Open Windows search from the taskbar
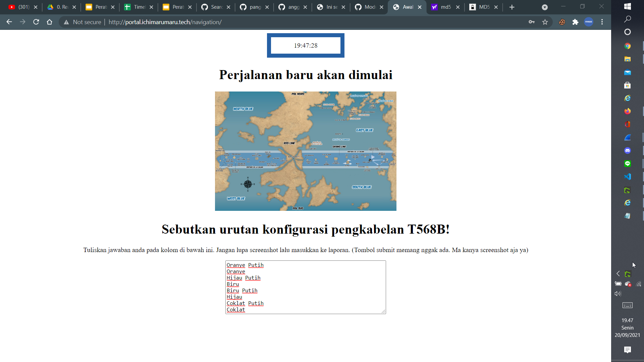644x362 pixels. [628, 19]
